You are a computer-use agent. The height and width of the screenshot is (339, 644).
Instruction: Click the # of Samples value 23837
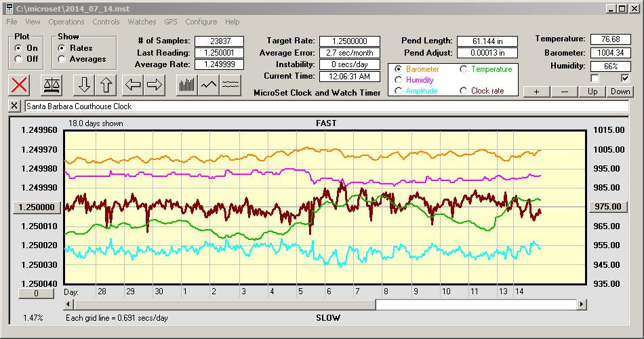coord(220,41)
